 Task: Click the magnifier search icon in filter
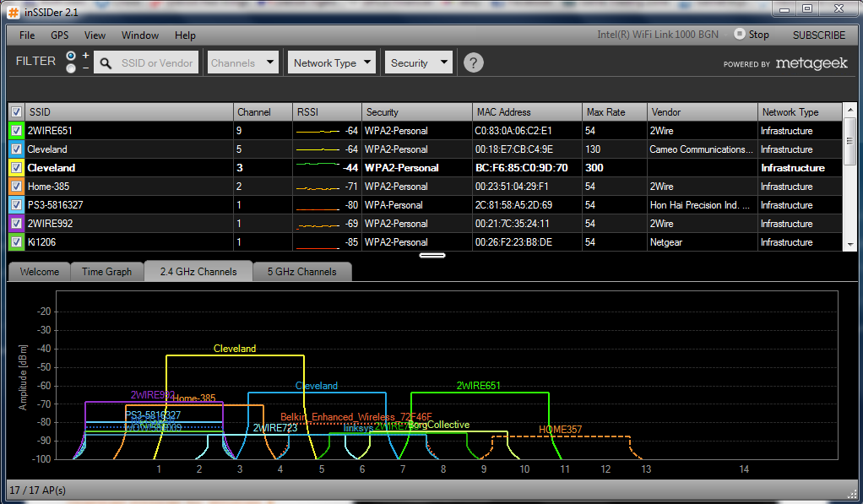[106, 63]
